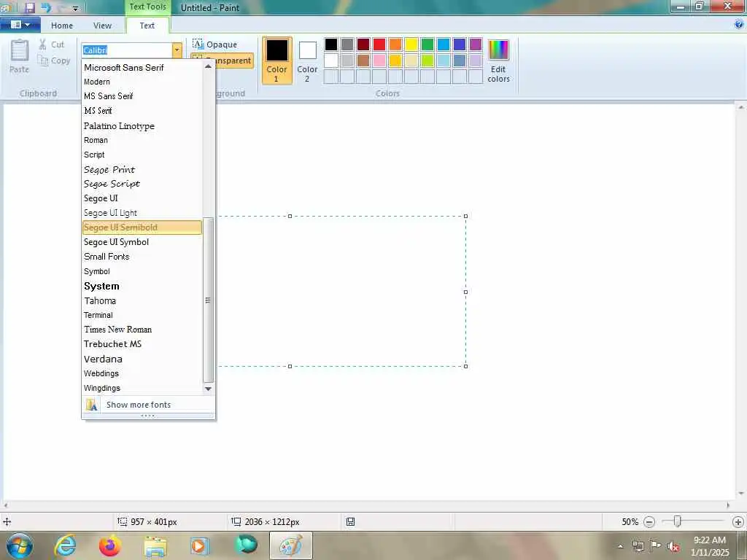Choose Color 1 foreground button
Image resolution: width=747 pixels, height=560 pixels.
pos(276,61)
